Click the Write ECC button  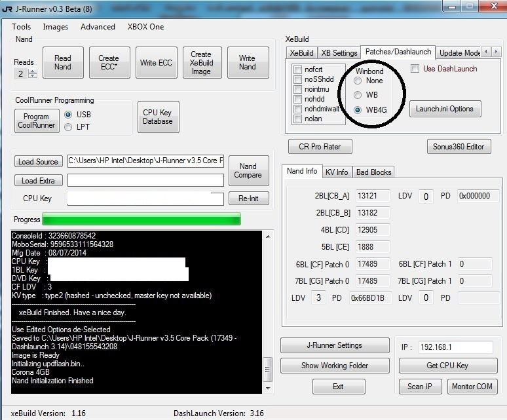pyautogui.click(x=156, y=62)
